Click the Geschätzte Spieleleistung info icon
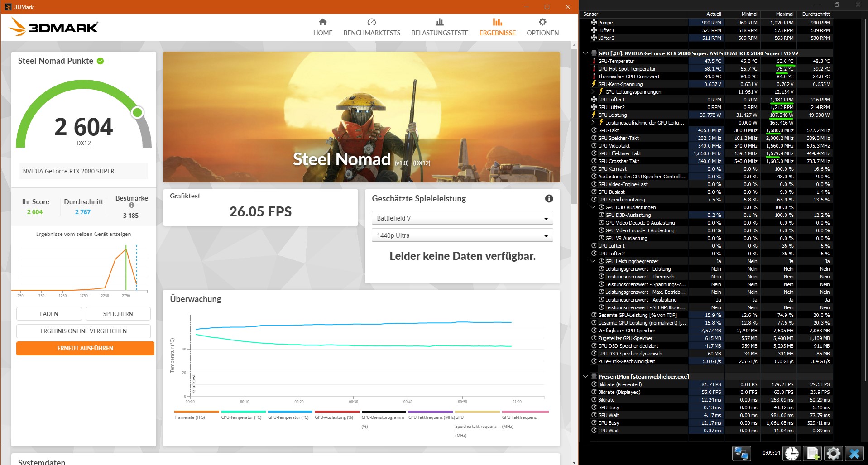Image resolution: width=868 pixels, height=465 pixels. pyautogui.click(x=549, y=198)
